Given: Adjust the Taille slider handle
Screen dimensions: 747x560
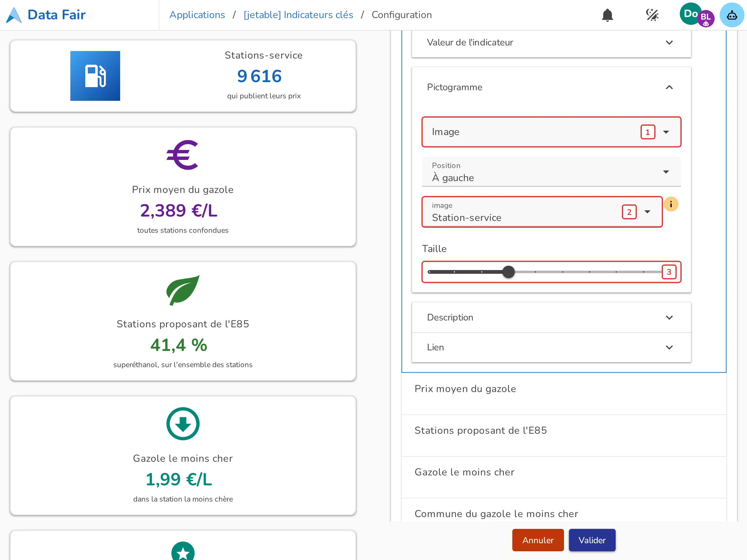Looking at the screenshot, I should pyautogui.click(x=508, y=272).
